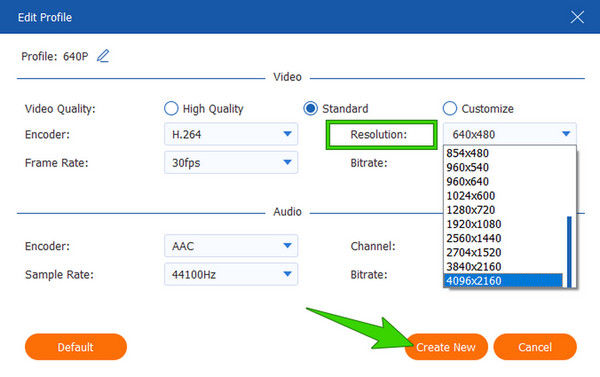Open the video Encoder H.264 dropdown

231,134
